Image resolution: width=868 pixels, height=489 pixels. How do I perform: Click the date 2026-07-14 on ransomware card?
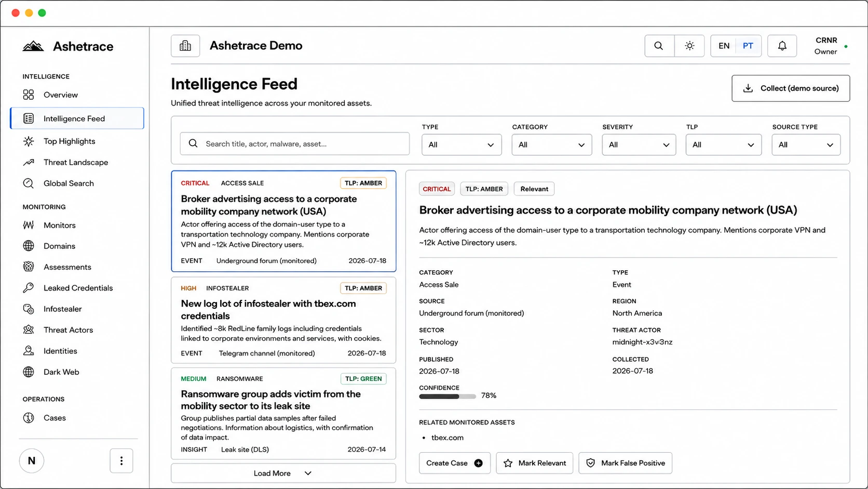pyautogui.click(x=367, y=450)
